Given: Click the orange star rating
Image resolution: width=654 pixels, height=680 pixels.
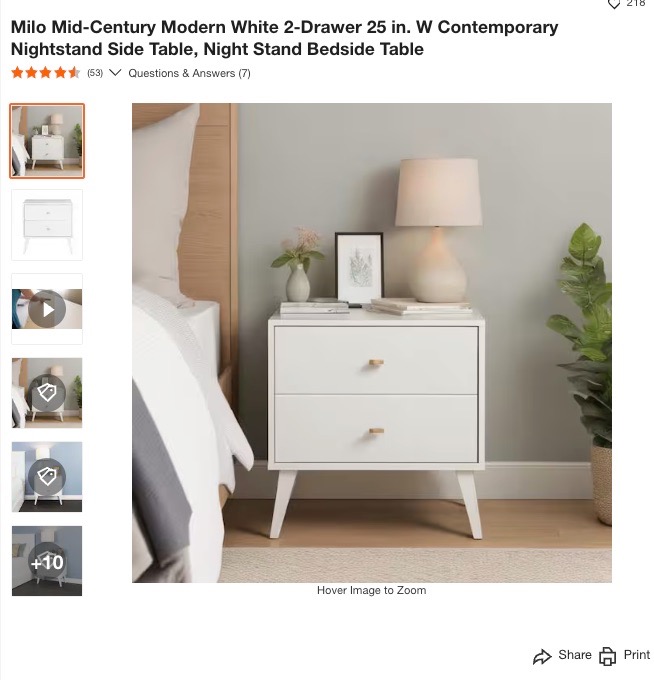Looking at the screenshot, I should coord(46,72).
